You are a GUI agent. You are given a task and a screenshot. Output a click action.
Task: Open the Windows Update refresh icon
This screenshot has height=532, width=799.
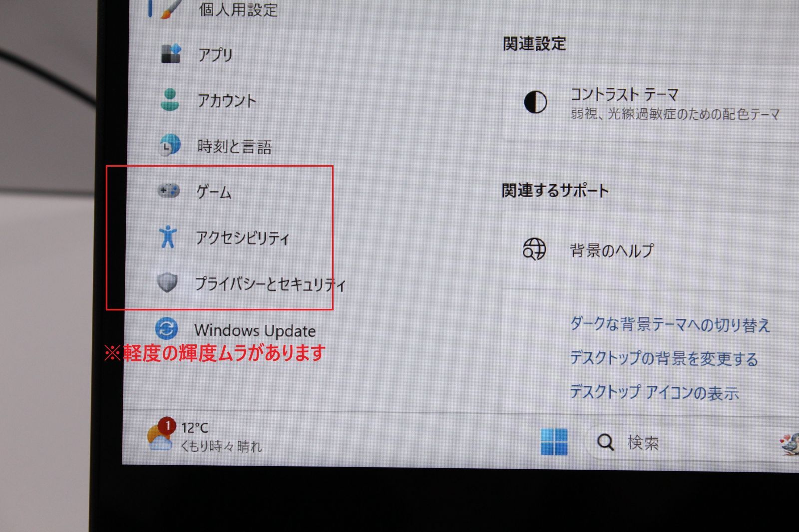pos(166,329)
